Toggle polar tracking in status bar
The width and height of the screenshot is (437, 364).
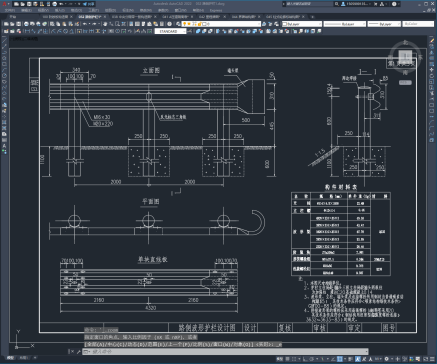pos(311,359)
